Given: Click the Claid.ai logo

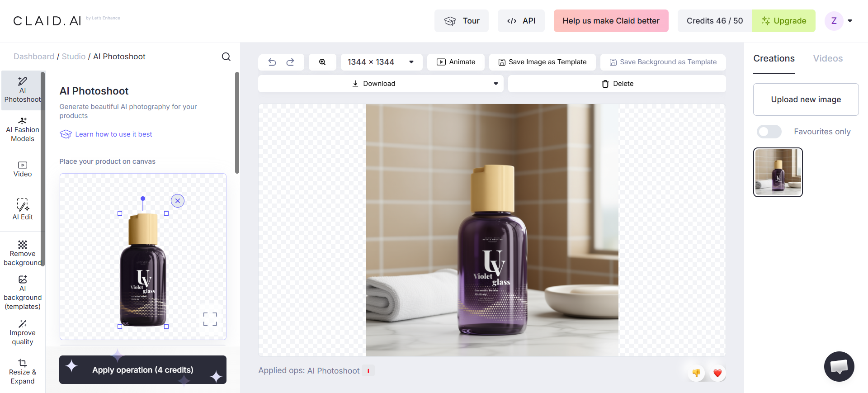Looking at the screenshot, I should click(x=47, y=21).
